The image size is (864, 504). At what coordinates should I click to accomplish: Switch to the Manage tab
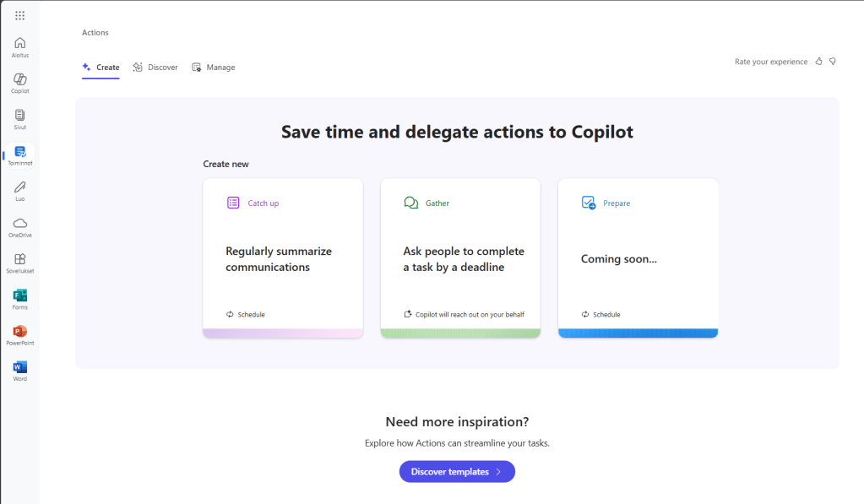[214, 68]
